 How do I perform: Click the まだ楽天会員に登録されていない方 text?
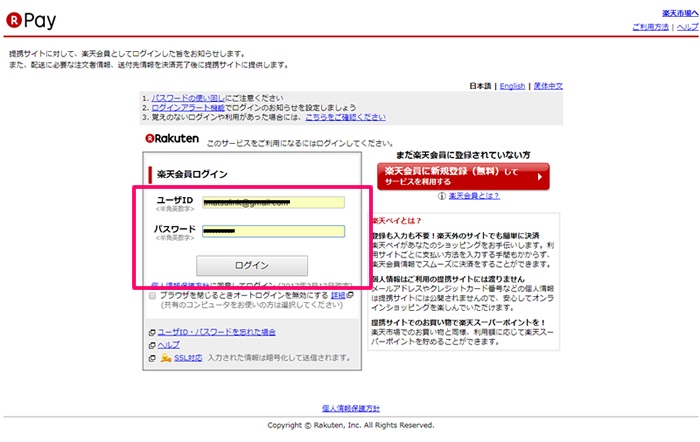(x=463, y=155)
